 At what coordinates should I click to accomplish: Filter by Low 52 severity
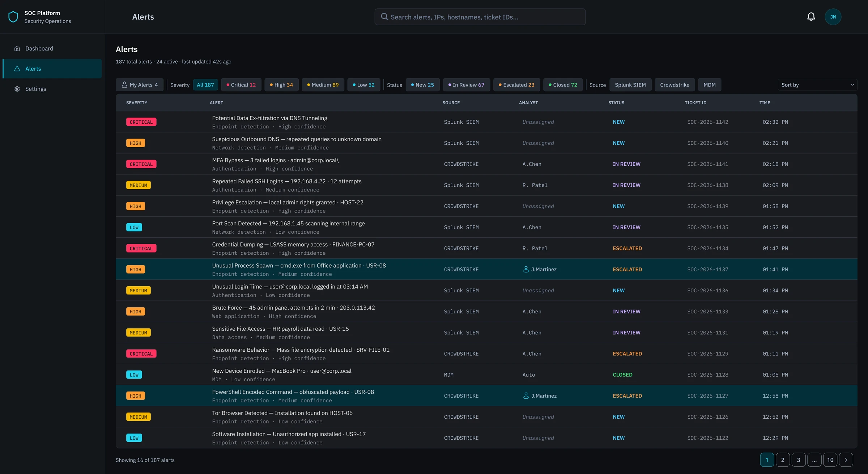pyautogui.click(x=363, y=85)
